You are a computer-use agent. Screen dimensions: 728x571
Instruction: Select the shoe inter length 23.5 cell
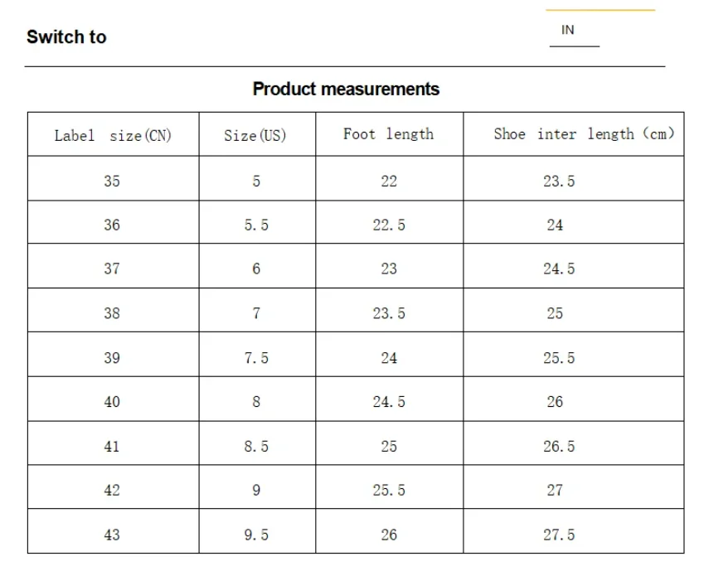559,181
